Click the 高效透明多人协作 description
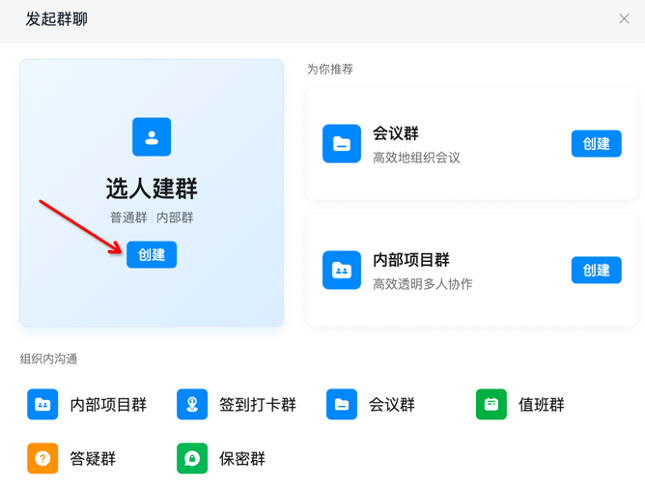The image size is (645, 491). click(x=422, y=284)
